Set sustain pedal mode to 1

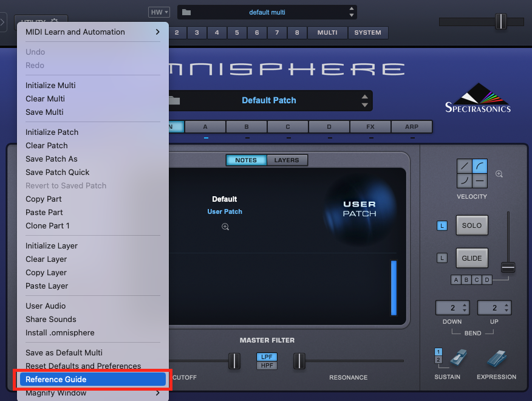click(x=438, y=352)
